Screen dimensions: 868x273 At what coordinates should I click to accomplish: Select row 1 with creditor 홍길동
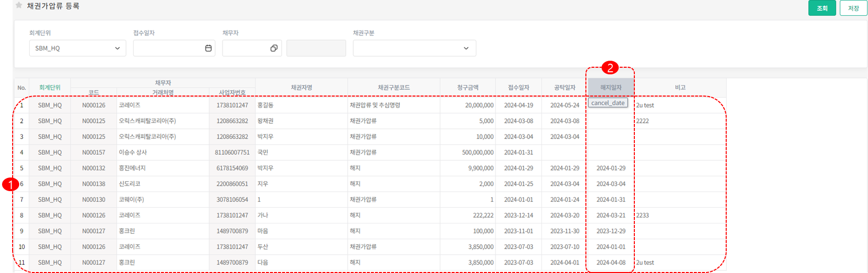(301, 105)
